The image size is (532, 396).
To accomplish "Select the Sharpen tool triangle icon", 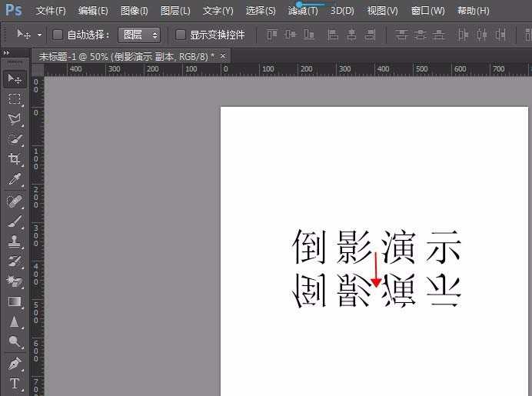I will click(15, 321).
